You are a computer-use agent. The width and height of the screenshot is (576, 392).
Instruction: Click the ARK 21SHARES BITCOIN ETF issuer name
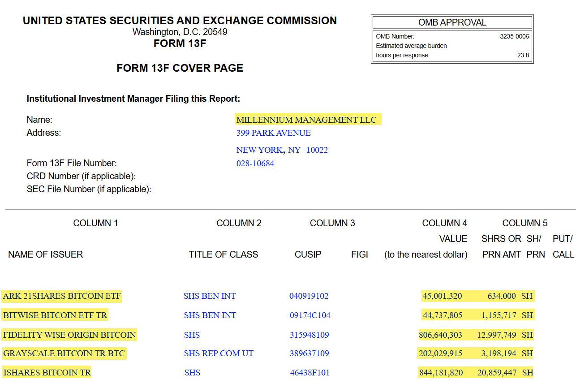[x=62, y=296]
